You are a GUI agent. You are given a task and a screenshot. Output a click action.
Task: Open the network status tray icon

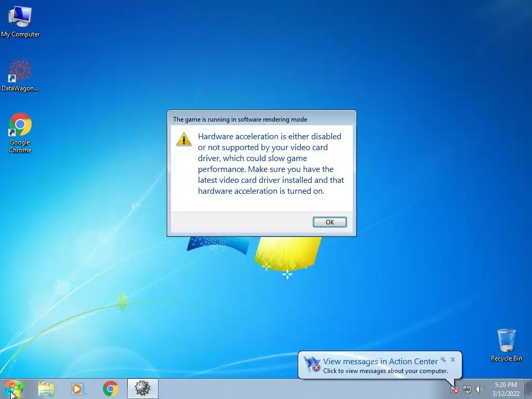[467, 390]
